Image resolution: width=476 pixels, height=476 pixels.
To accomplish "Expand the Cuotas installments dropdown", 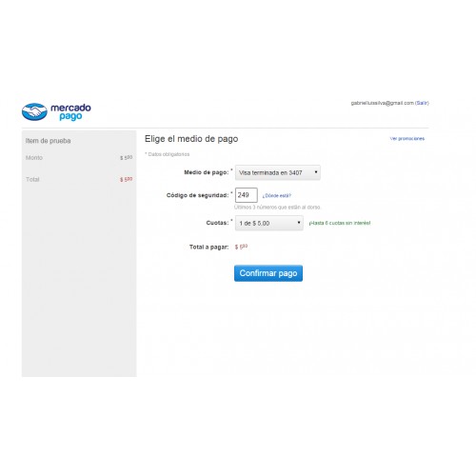I will pyautogui.click(x=269, y=223).
